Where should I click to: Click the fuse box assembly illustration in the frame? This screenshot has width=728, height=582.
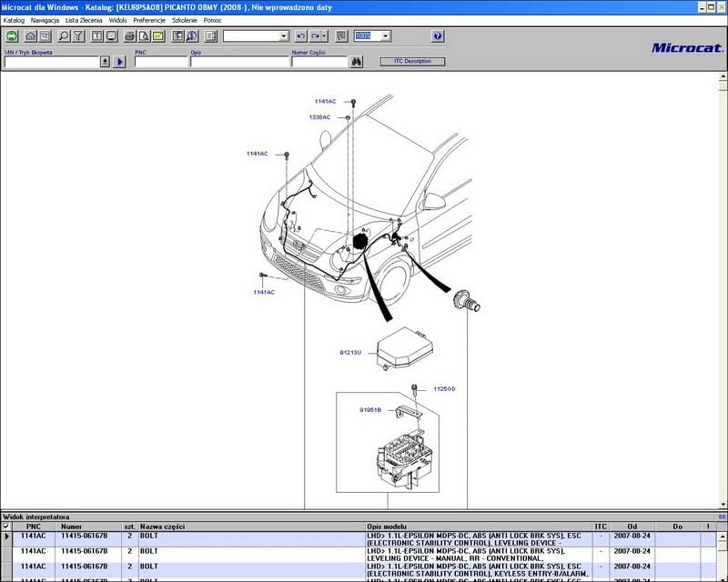tap(405, 459)
